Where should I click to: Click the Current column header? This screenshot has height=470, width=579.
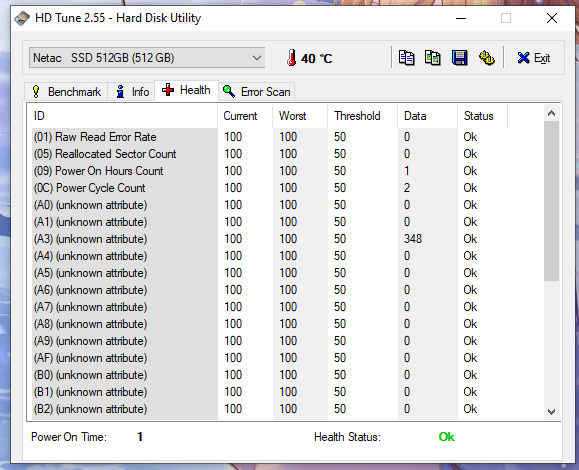click(x=245, y=116)
